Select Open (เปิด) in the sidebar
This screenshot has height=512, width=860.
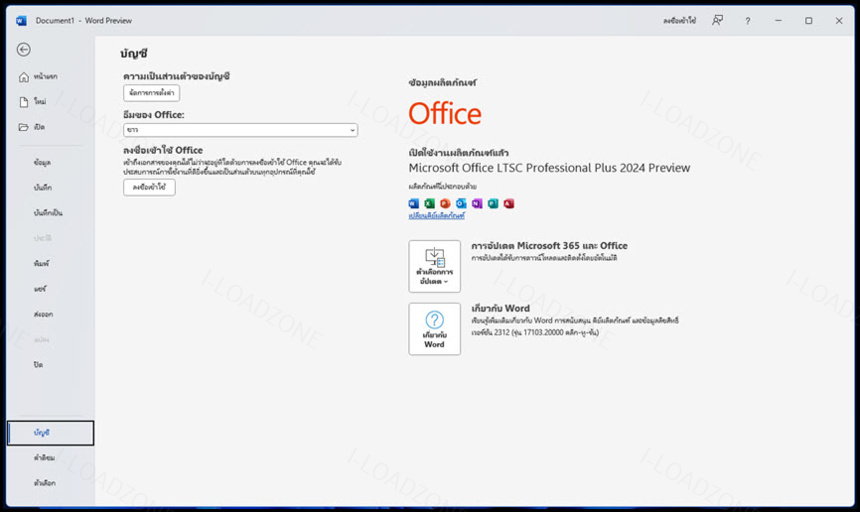tap(39, 127)
